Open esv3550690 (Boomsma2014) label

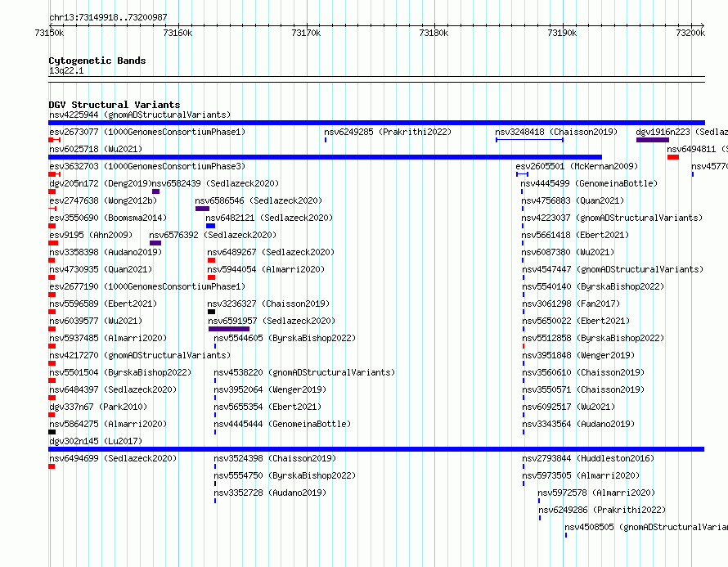108,218
